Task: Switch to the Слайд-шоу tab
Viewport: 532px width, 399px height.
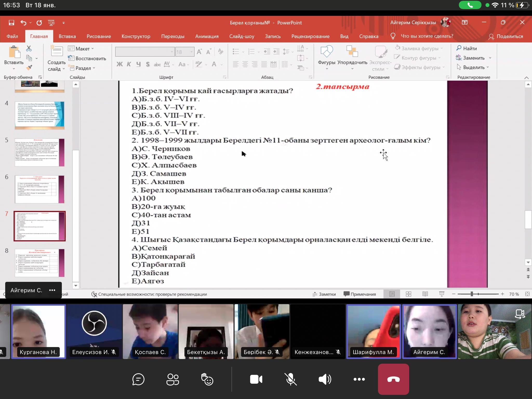Action: point(242,36)
